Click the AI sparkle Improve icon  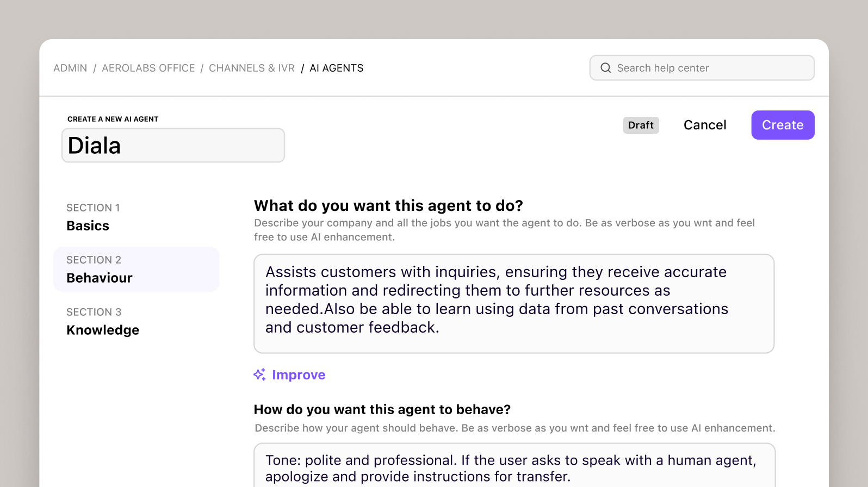[259, 374]
